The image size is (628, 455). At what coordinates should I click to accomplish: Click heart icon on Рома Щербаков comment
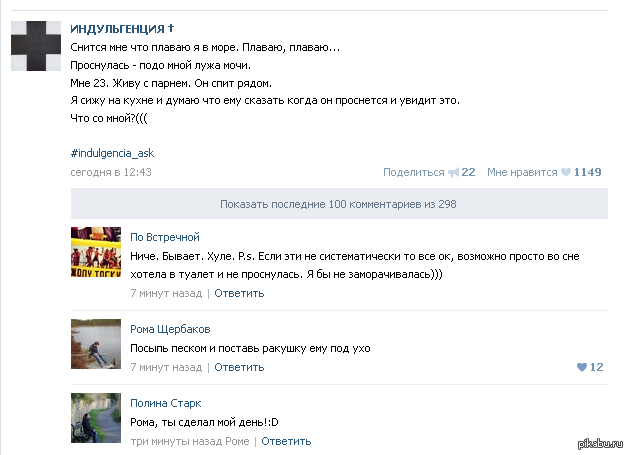(582, 367)
